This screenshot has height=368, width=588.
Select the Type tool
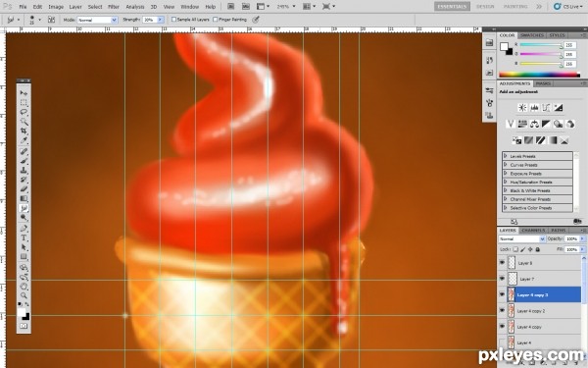click(x=24, y=237)
